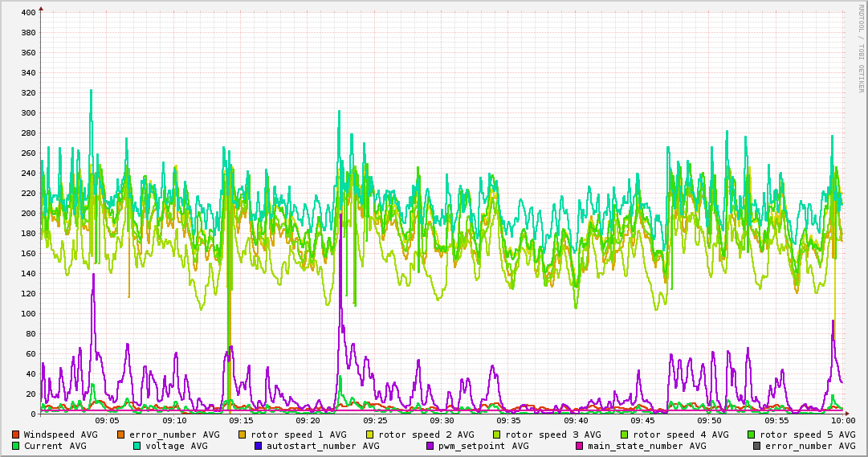Click the 10:00 time axis label

pos(843,421)
